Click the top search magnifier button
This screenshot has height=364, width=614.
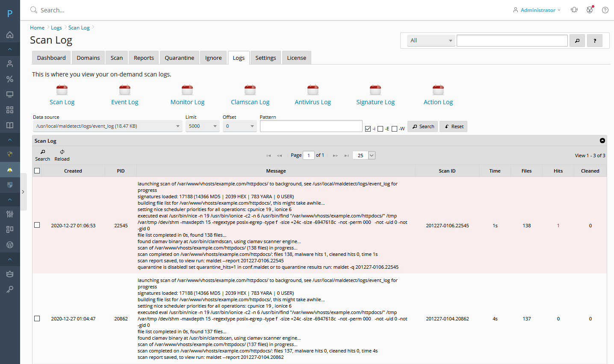pyautogui.click(x=577, y=41)
